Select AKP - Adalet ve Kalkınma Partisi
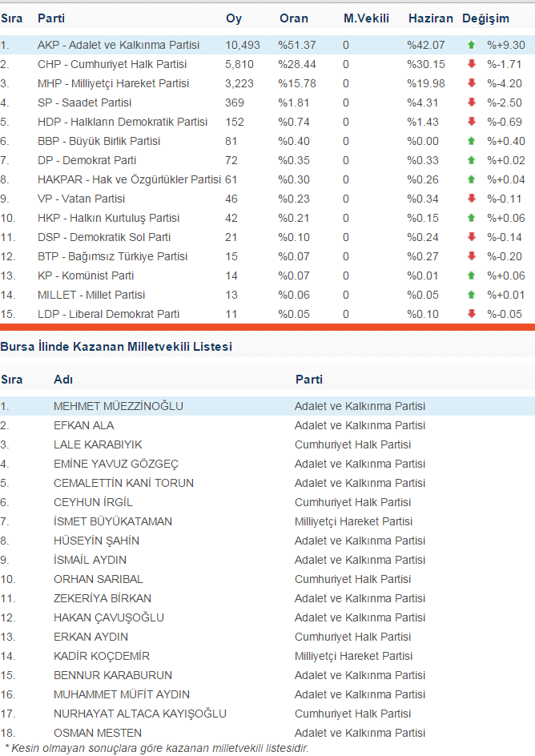 pos(119,46)
